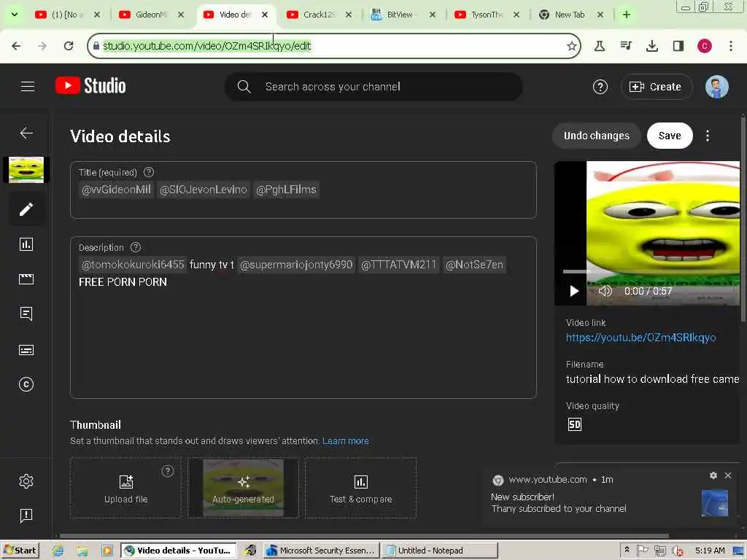Switch to Untitled - Notepad in taskbar
This screenshot has width=747, height=560.
point(439,551)
